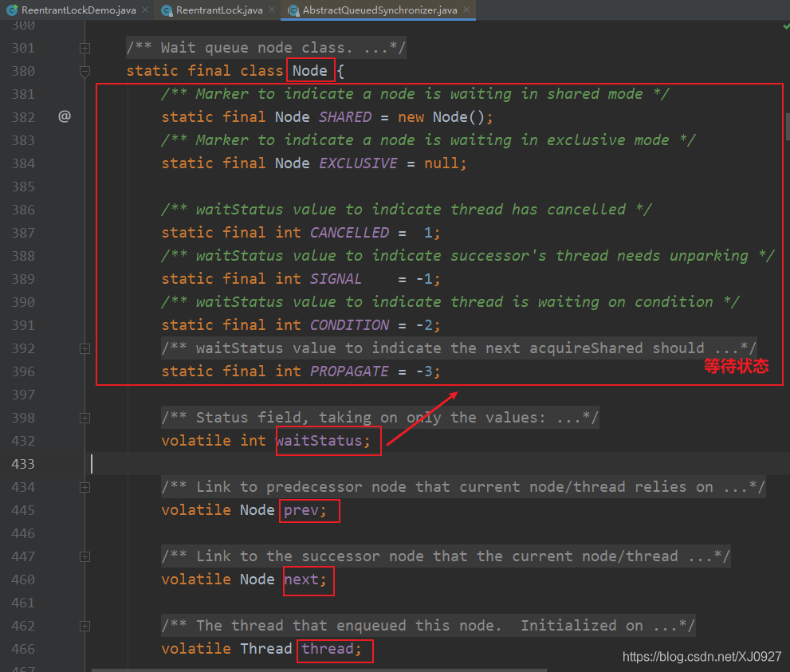Click line number 433 in gutter
The height and width of the screenshot is (672, 790).
click(x=23, y=464)
